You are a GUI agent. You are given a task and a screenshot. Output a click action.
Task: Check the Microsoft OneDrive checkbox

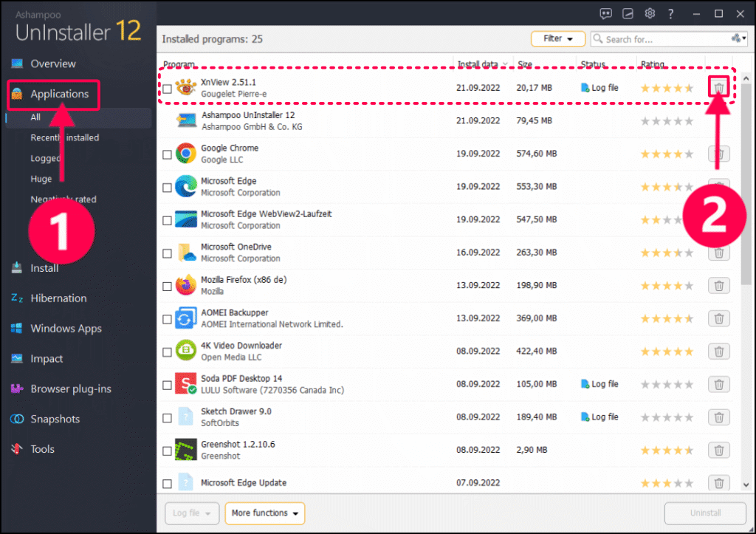(x=168, y=253)
